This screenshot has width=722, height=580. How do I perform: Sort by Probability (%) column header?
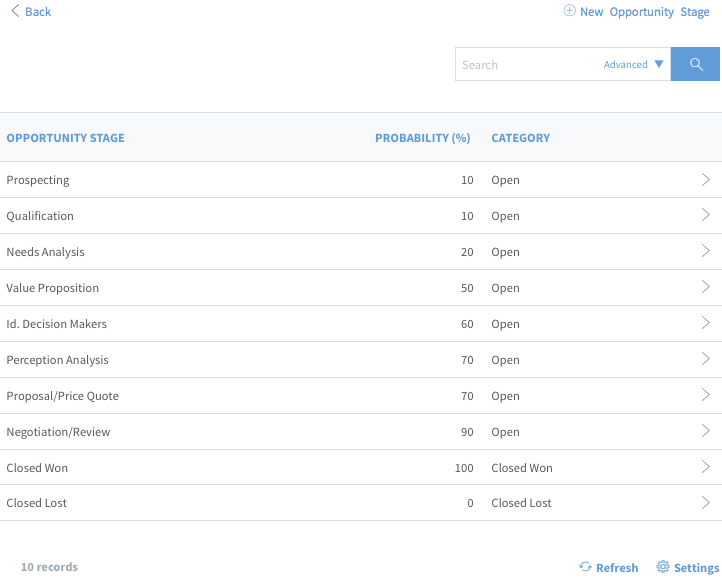423,138
